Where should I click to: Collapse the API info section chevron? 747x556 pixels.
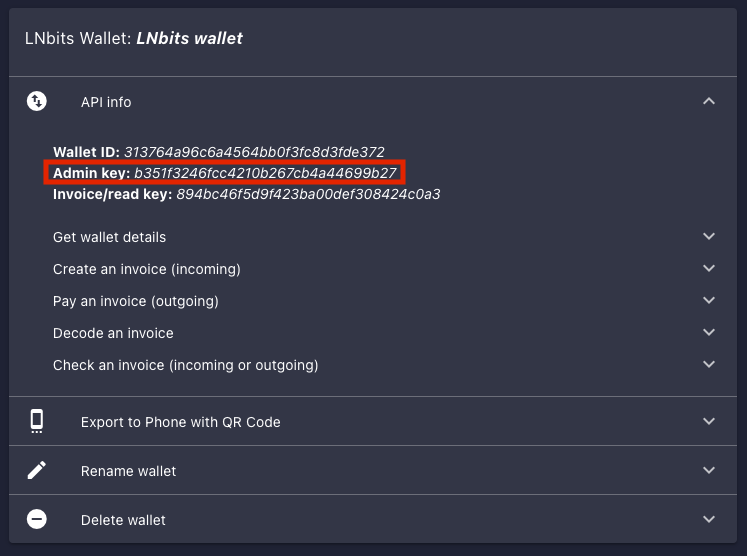point(709,101)
